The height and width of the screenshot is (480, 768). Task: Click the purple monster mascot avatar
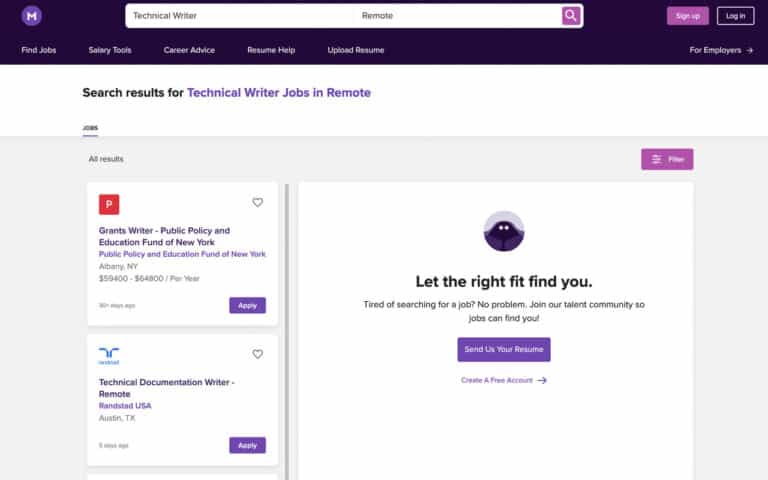click(504, 232)
